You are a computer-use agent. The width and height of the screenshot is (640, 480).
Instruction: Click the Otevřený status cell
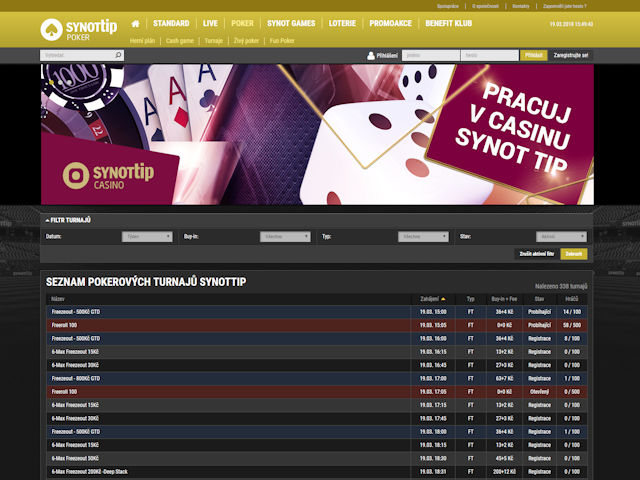(x=539, y=392)
